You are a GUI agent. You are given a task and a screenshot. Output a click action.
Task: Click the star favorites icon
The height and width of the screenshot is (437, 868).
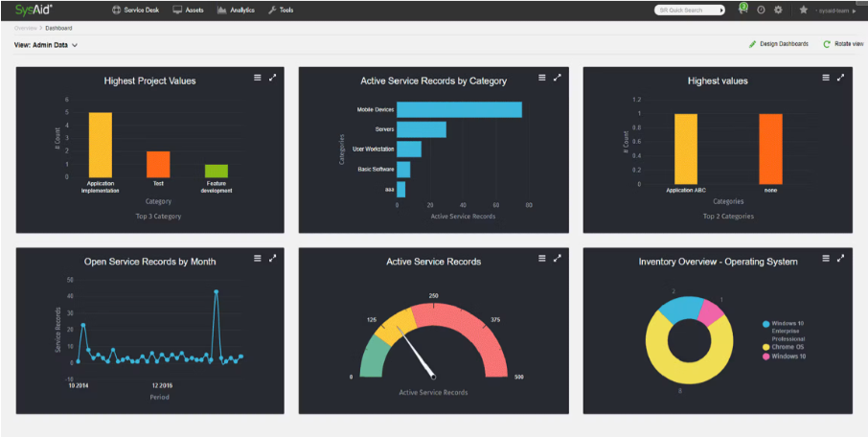(x=803, y=10)
